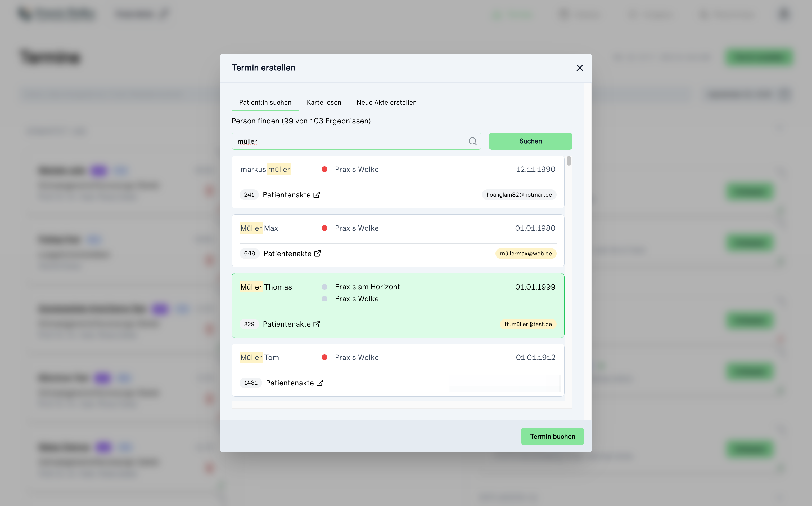Select the Müller Tom patient name
Image resolution: width=812 pixels, height=506 pixels.
(x=259, y=357)
